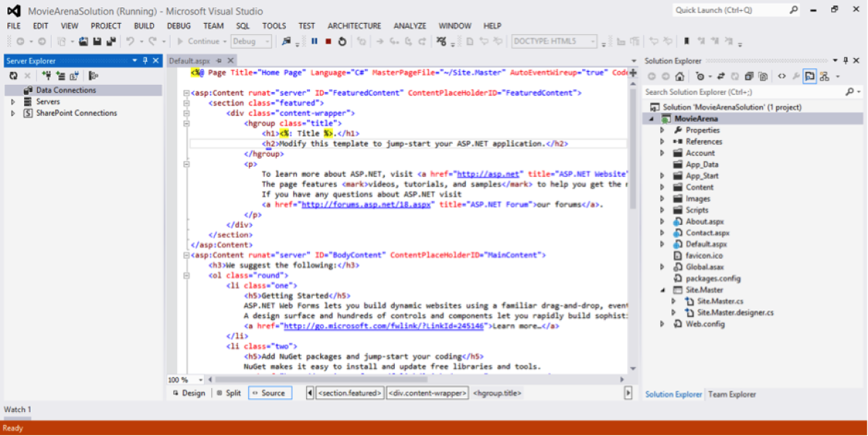Expand the References node
Screen dimensions: 868x436
point(662,141)
